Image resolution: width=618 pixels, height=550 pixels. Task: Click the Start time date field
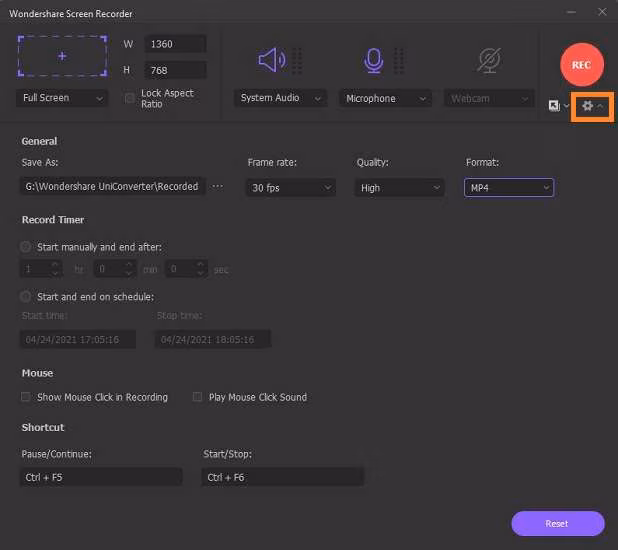point(78,339)
